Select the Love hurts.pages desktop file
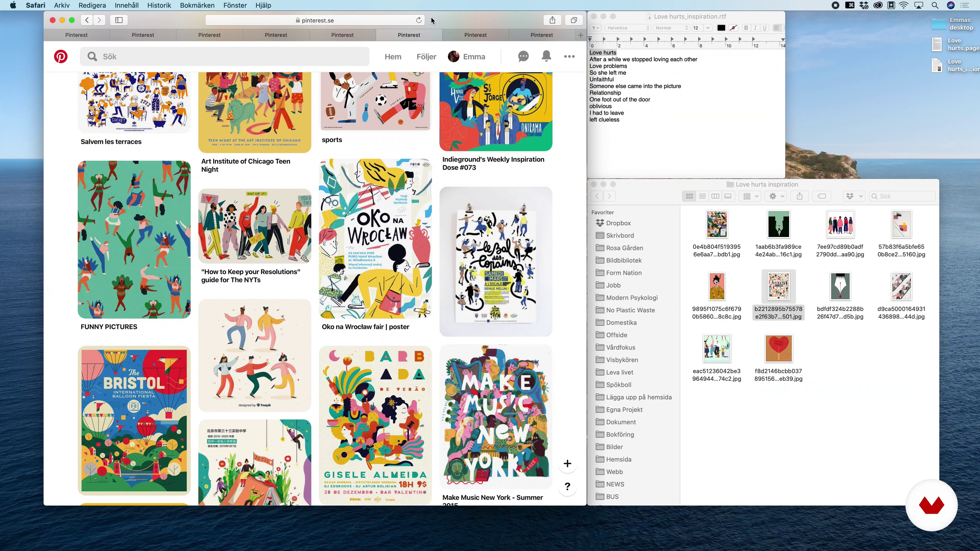Image resolution: width=980 pixels, height=551 pixels. tap(937, 44)
